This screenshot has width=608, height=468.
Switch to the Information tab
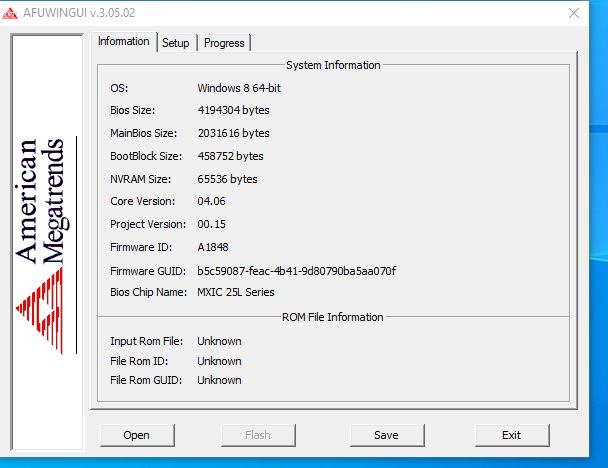point(124,41)
